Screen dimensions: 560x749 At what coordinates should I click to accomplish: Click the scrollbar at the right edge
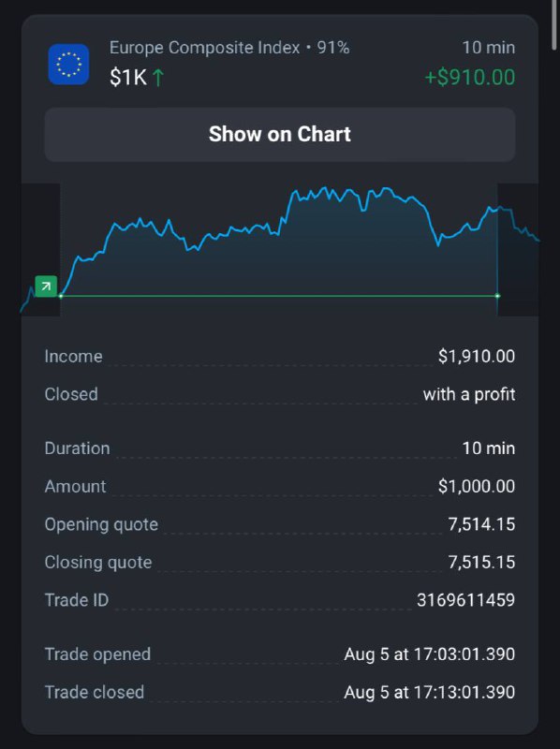(553, 25)
